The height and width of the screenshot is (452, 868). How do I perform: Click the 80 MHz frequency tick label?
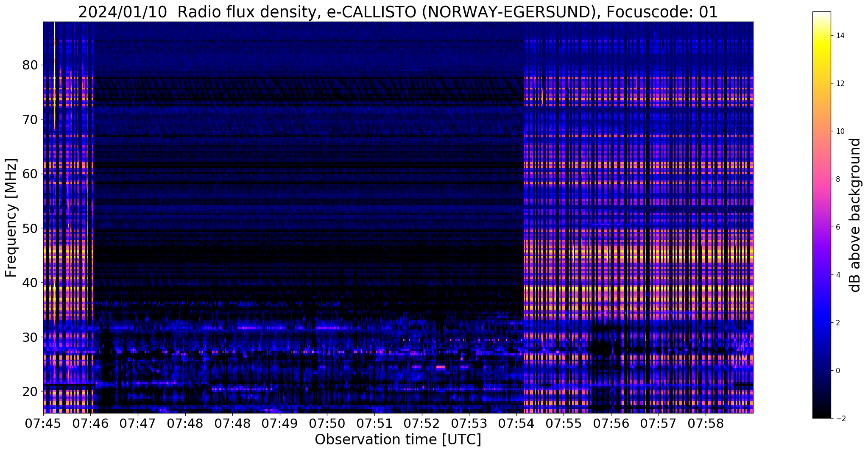pos(30,65)
